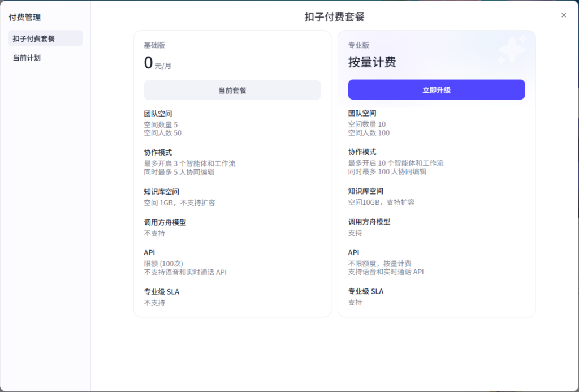Click 空间 1GB，不支持扩容 text
579x392 pixels.
(179, 203)
